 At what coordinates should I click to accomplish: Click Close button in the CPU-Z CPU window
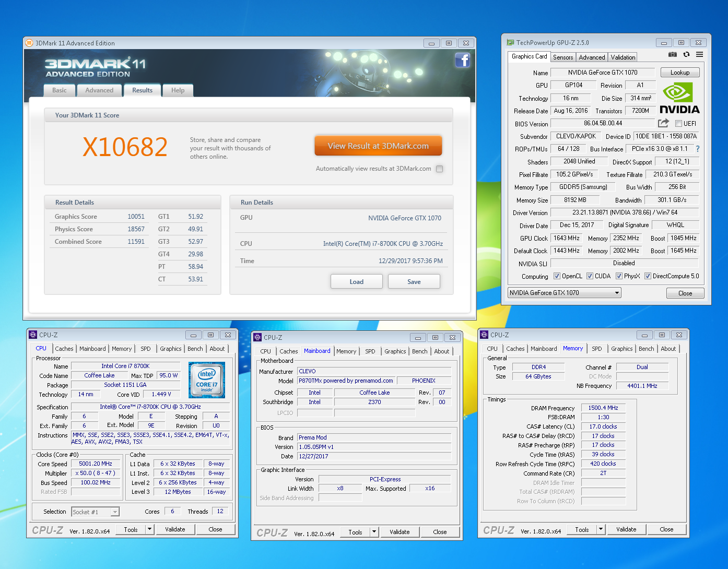[x=215, y=529]
